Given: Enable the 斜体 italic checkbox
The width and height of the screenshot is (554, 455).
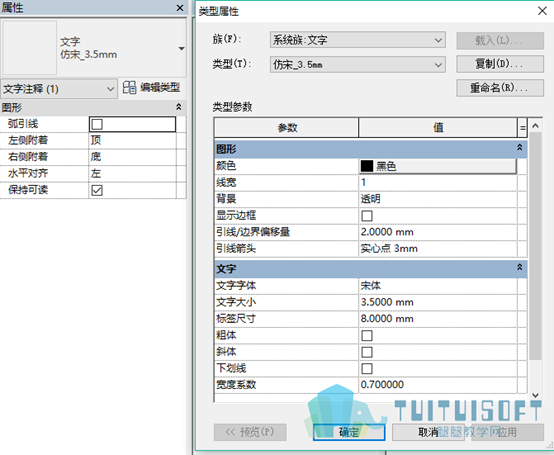Looking at the screenshot, I should pyautogui.click(x=367, y=352).
